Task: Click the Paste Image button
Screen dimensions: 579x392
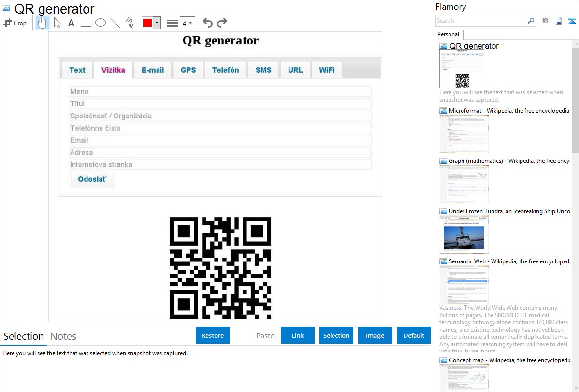Action: (375, 335)
